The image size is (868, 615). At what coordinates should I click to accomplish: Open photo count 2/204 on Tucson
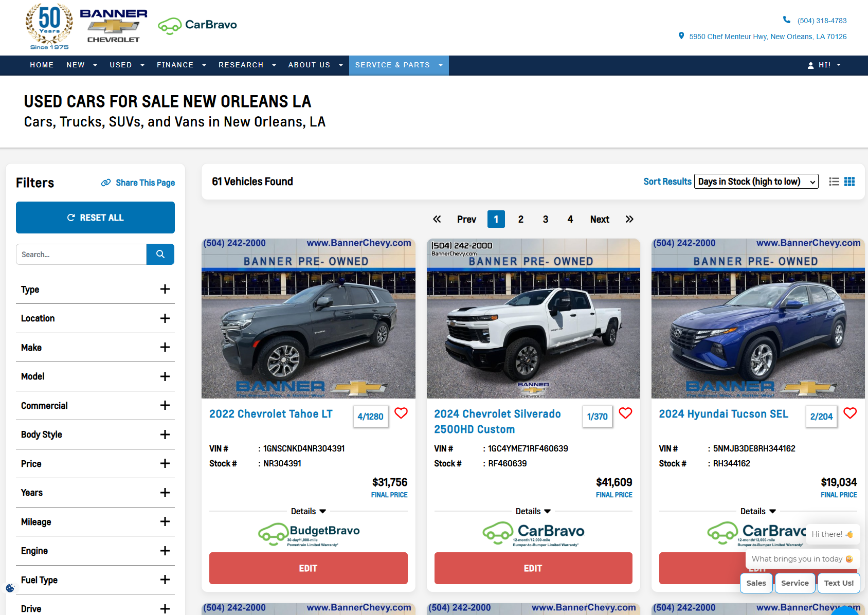tap(821, 417)
